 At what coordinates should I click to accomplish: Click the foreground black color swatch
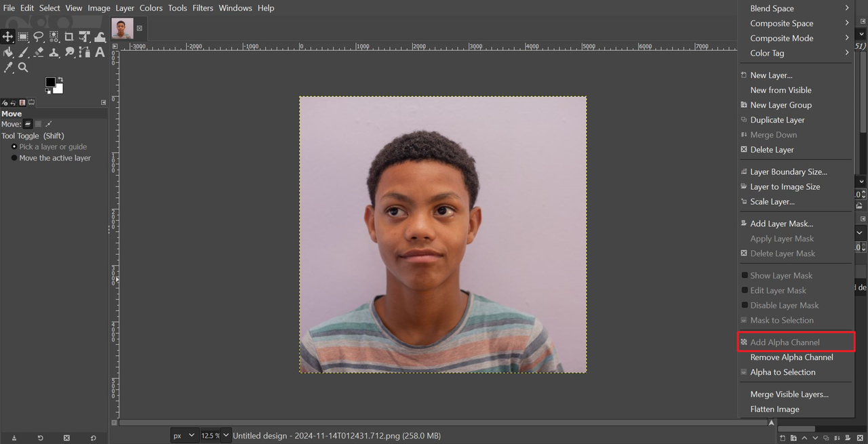point(50,81)
